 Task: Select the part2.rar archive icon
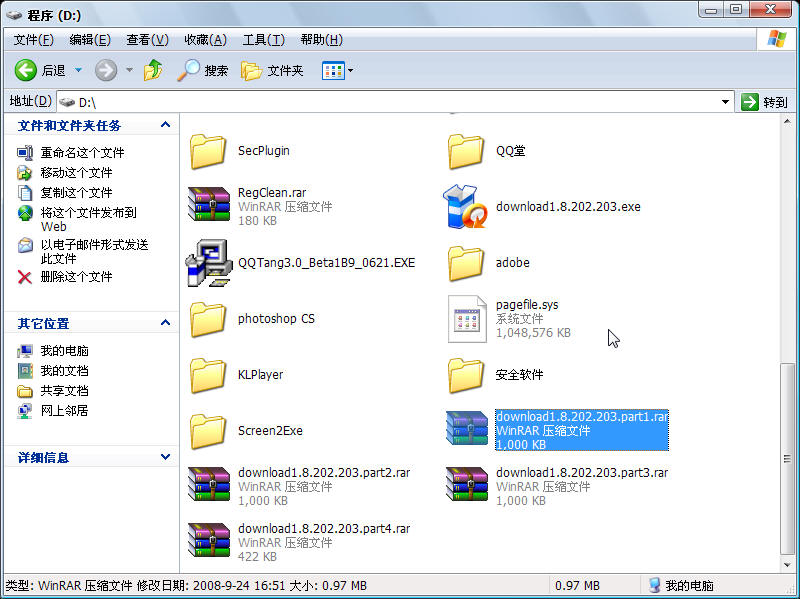pos(209,485)
